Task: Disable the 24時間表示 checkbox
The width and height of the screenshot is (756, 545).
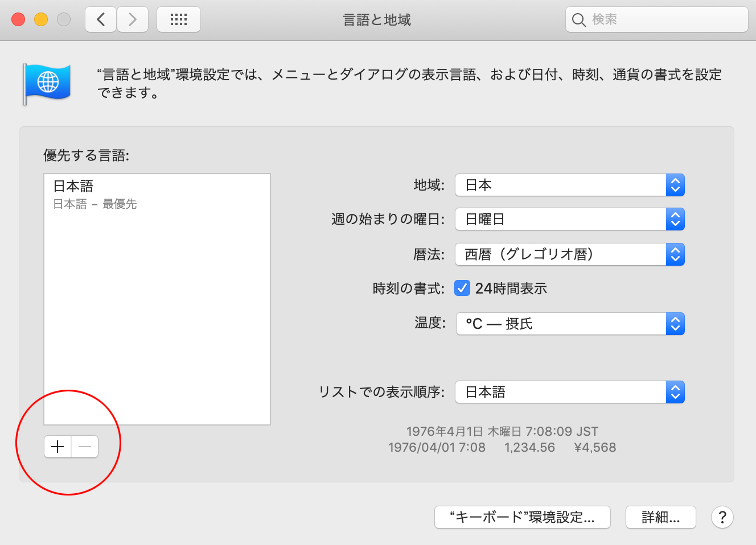Action: (x=462, y=288)
